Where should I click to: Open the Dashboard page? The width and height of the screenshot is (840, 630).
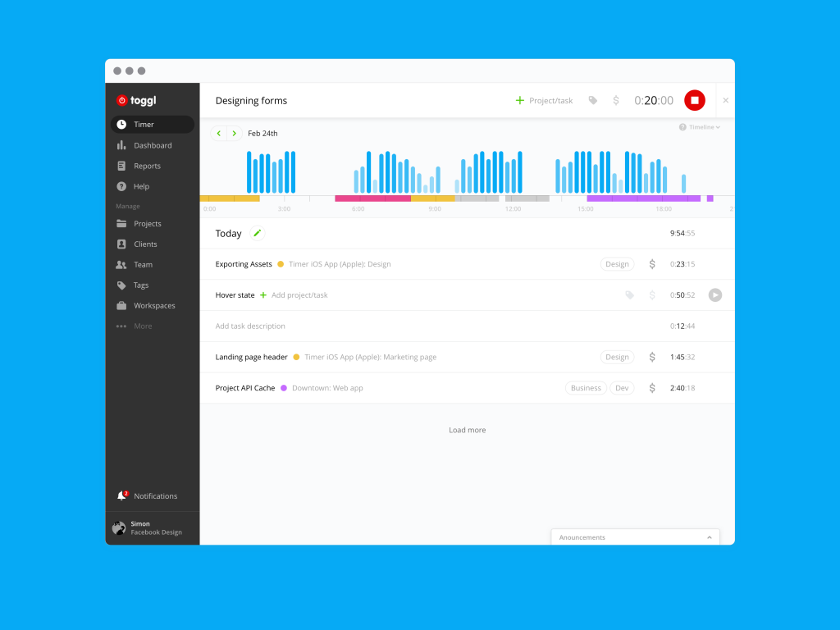[x=153, y=145]
